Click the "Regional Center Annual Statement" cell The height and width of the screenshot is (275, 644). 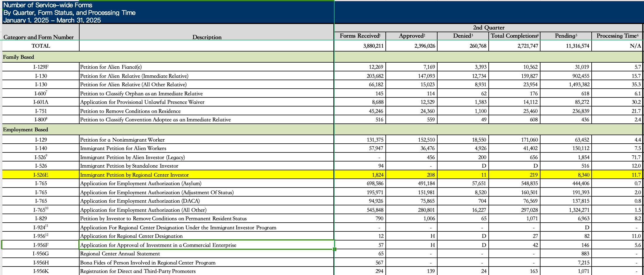pos(120,254)
